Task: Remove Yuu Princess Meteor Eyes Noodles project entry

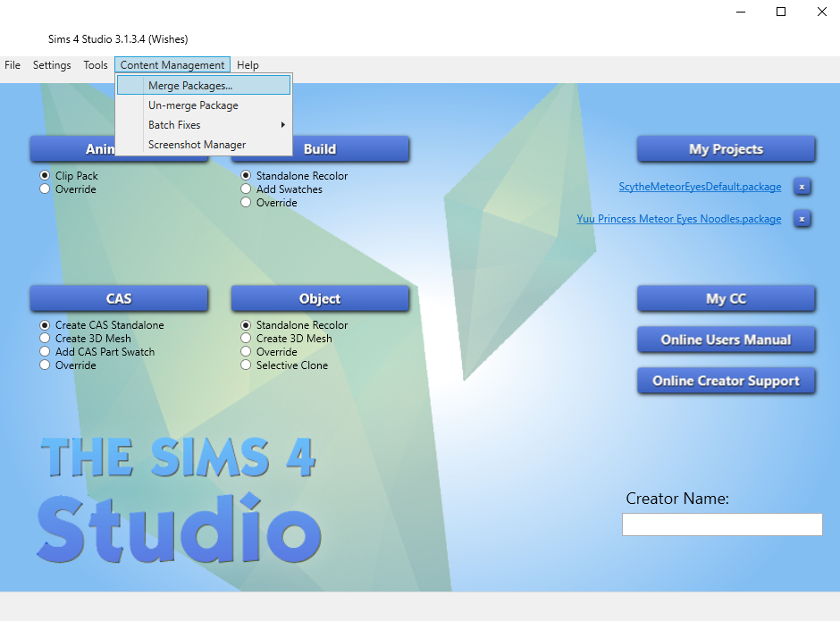Action: click(802, 219)
